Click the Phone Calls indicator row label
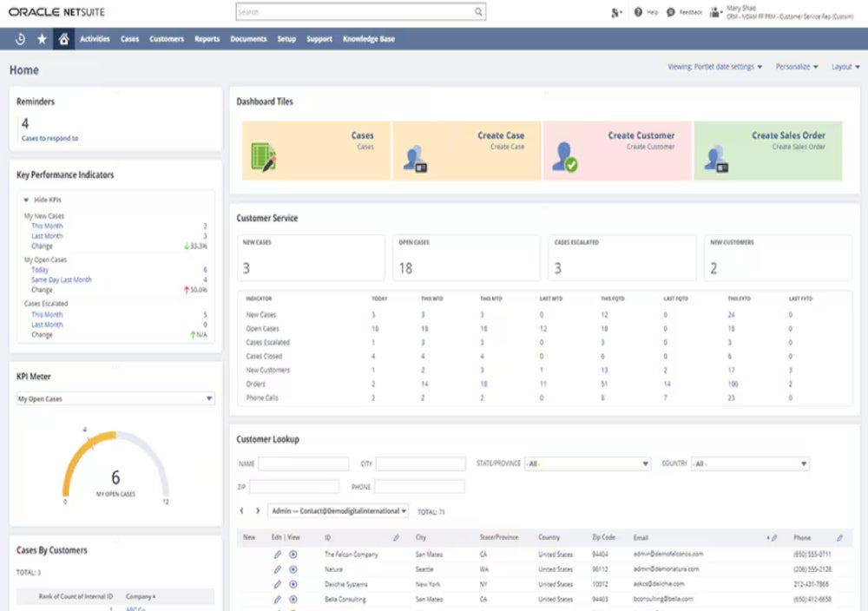Viewport: 868px width, 611px height. (x=262, y=397)
